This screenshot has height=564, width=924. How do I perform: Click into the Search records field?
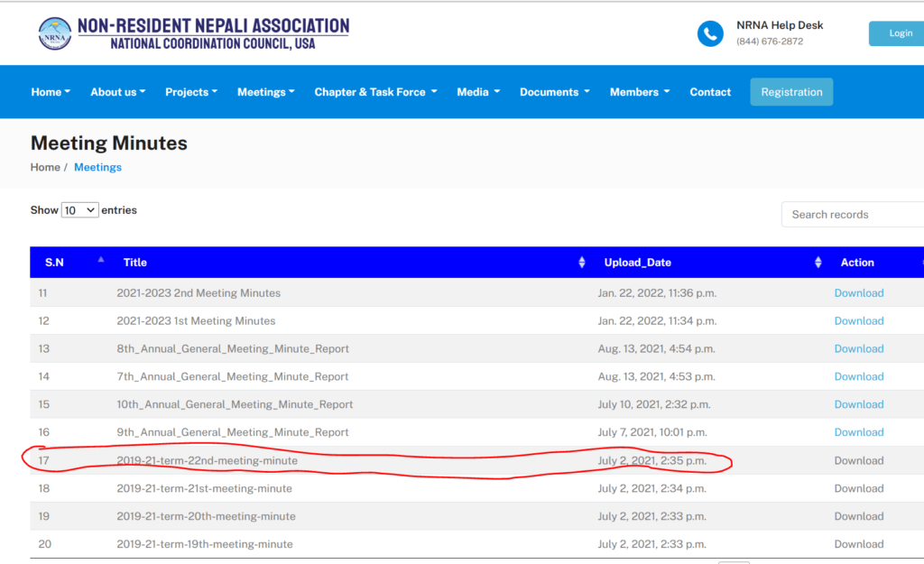point(852,215)
